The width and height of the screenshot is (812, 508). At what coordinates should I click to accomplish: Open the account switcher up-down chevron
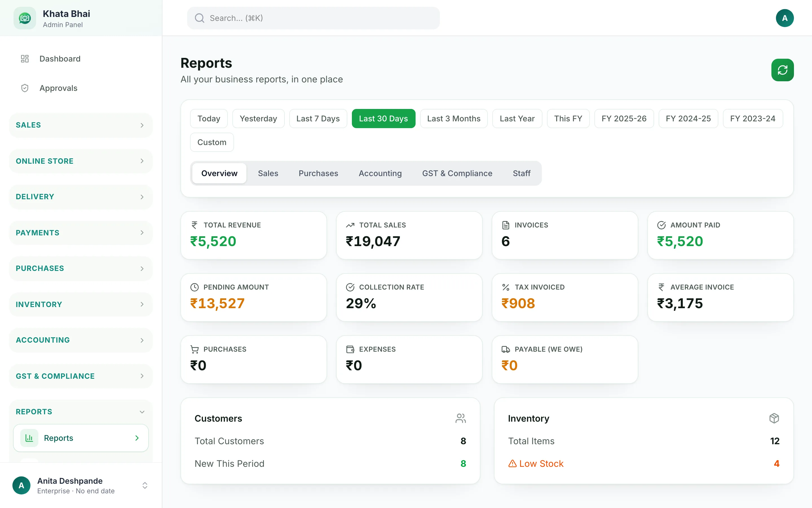145,485
